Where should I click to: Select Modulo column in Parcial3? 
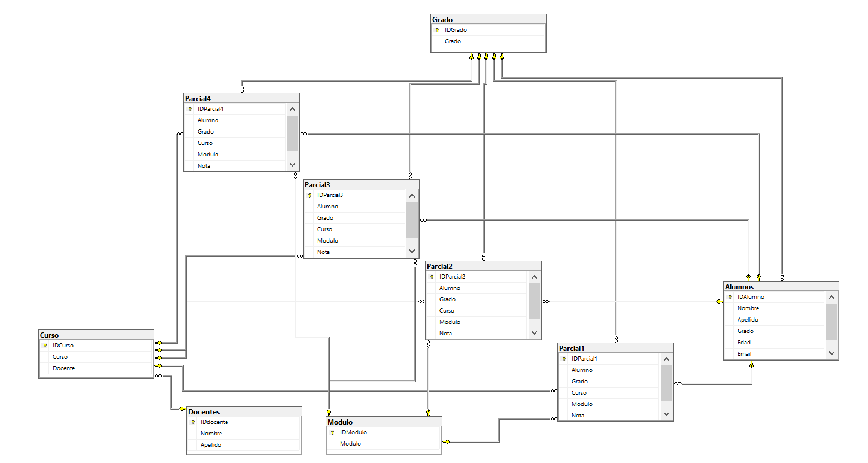coord(355,241)
